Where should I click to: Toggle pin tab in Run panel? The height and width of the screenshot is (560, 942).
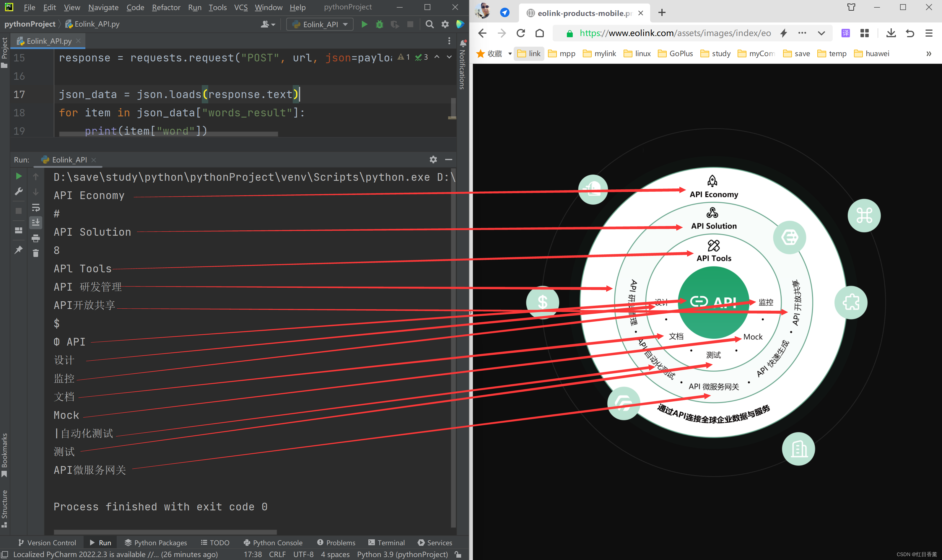(19, 250)
